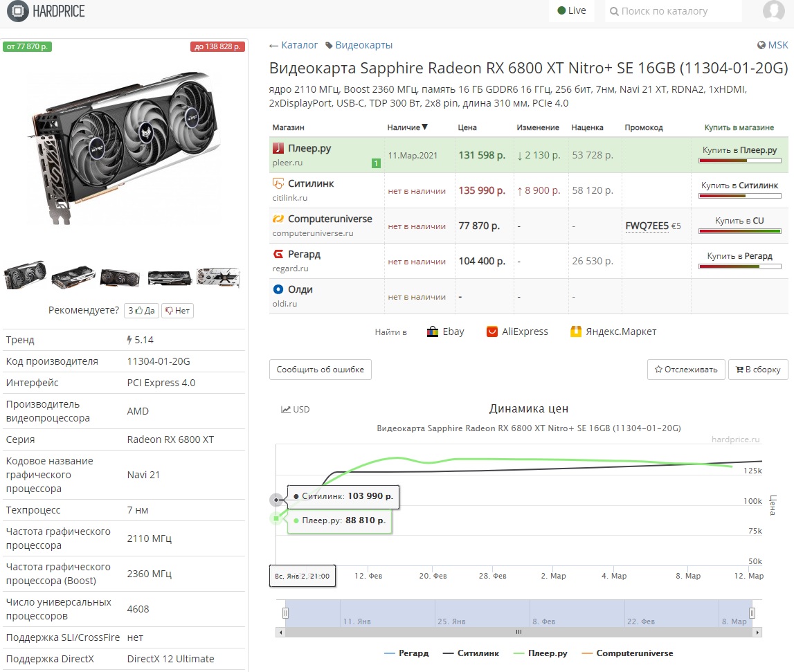Click the maximum price badge до 138 828 р.
Image resolution: width=794 pixels, height=672 pixels.
click(217, 46)
